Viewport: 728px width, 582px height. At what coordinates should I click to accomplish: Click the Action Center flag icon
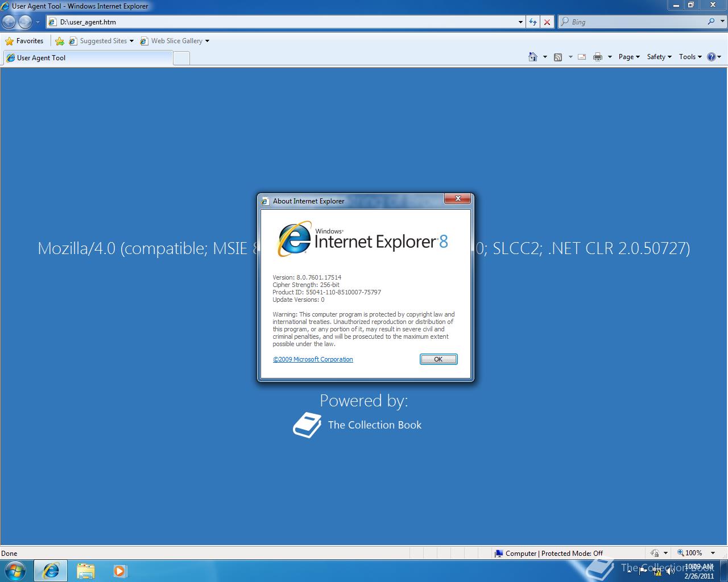[644, 571]
